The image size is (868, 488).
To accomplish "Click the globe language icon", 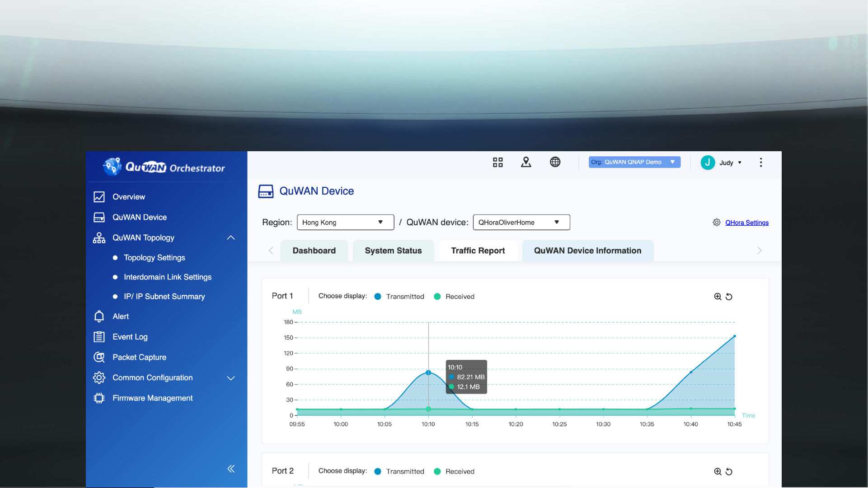I will pos(555,162).
